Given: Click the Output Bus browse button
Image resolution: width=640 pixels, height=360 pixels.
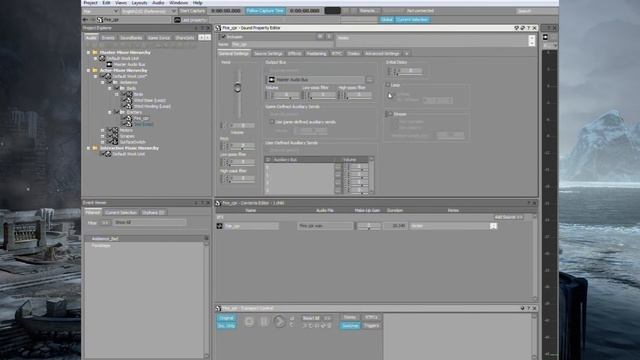Looking at the screenshot, I should pyautogui.click(x=369, y=80).
